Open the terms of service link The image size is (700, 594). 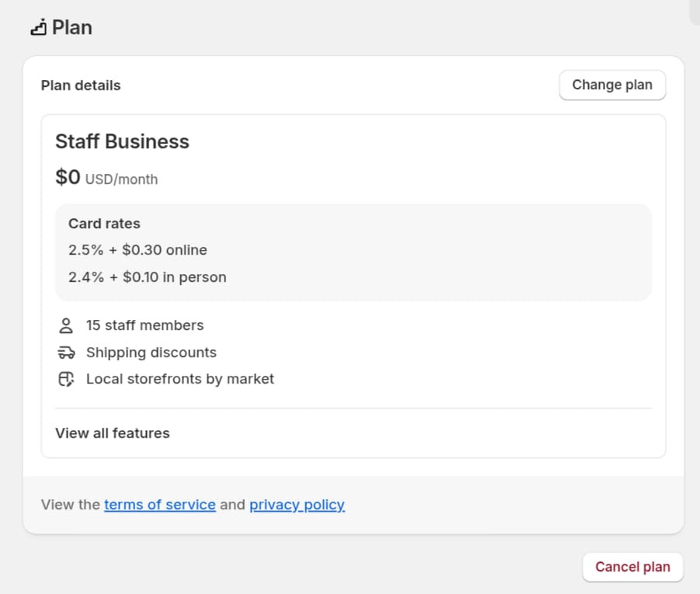[159, 505]
